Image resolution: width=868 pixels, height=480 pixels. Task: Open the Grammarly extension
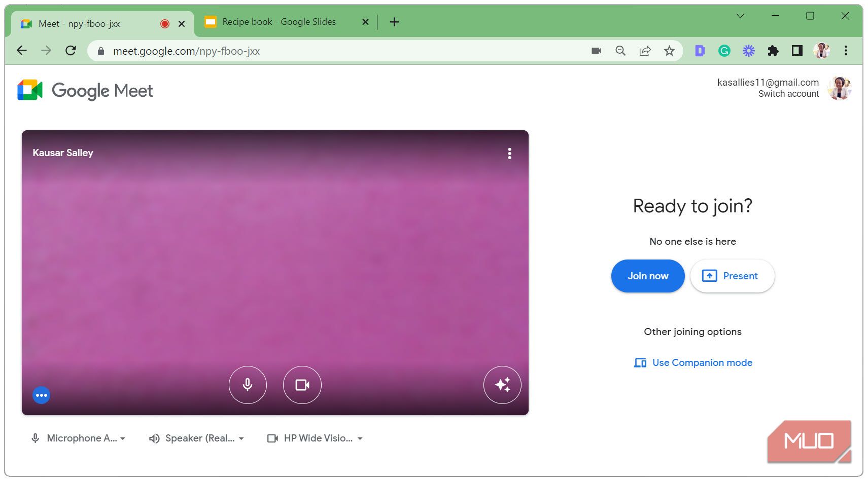tap(724, 51)
